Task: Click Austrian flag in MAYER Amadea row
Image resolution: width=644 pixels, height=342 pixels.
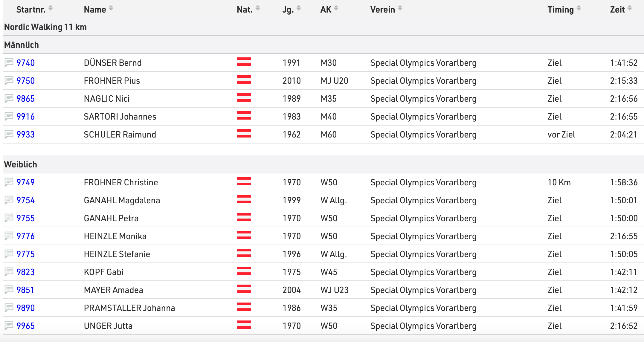Action: coord(244,289)
